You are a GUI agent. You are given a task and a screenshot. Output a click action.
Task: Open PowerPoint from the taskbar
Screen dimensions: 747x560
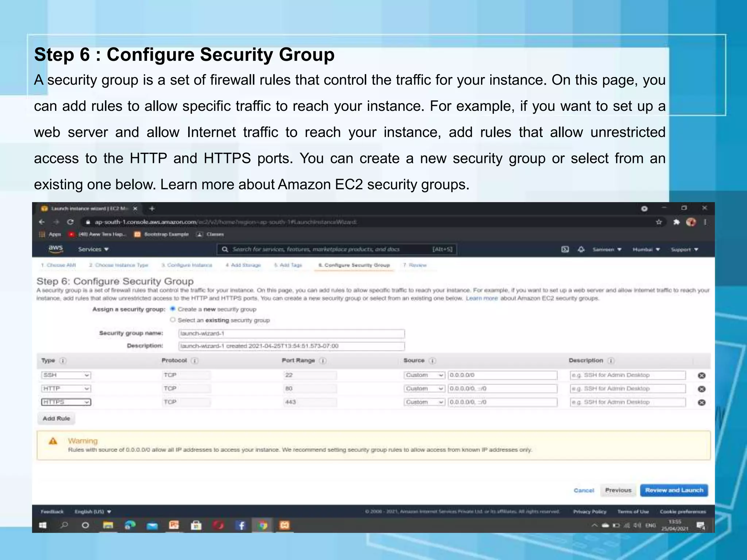click(174, 525)
